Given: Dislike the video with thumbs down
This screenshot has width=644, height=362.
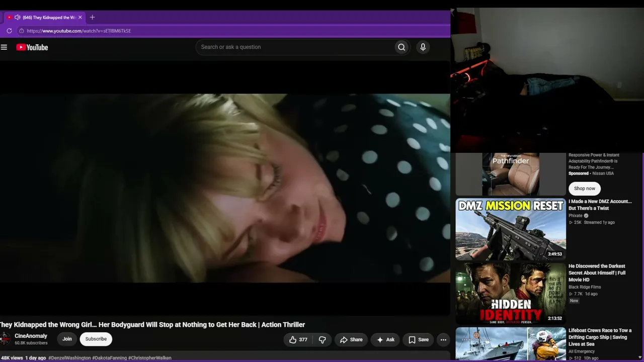Looking at the screenshot, I should pyautogui.click(x=323, y=340).
